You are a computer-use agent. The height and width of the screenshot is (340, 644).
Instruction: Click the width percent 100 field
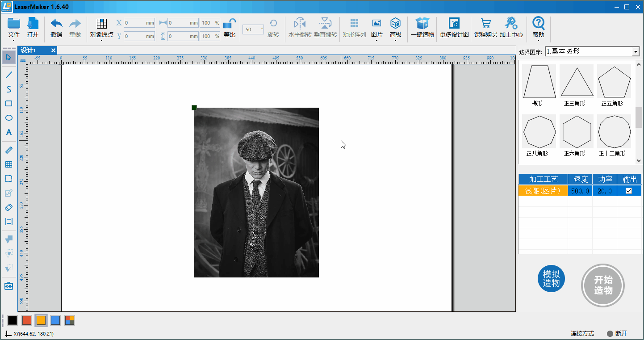tap(210, 23)
